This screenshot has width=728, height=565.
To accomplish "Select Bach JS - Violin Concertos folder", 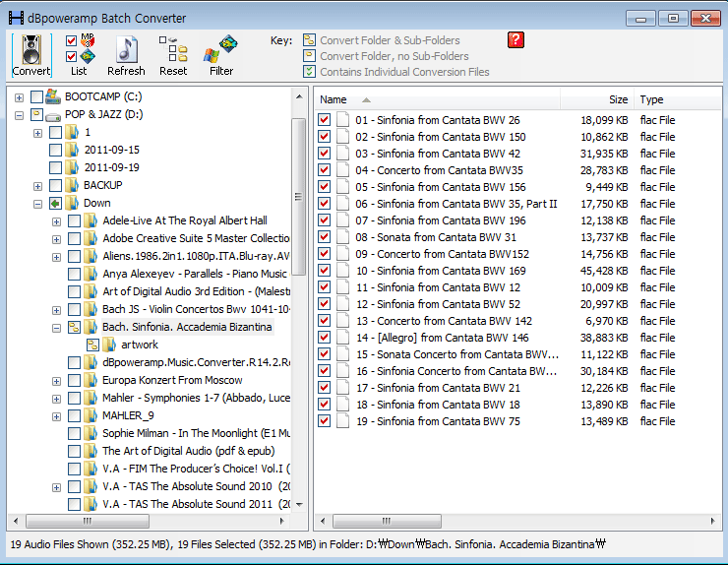I will click(x=196, y=309).
